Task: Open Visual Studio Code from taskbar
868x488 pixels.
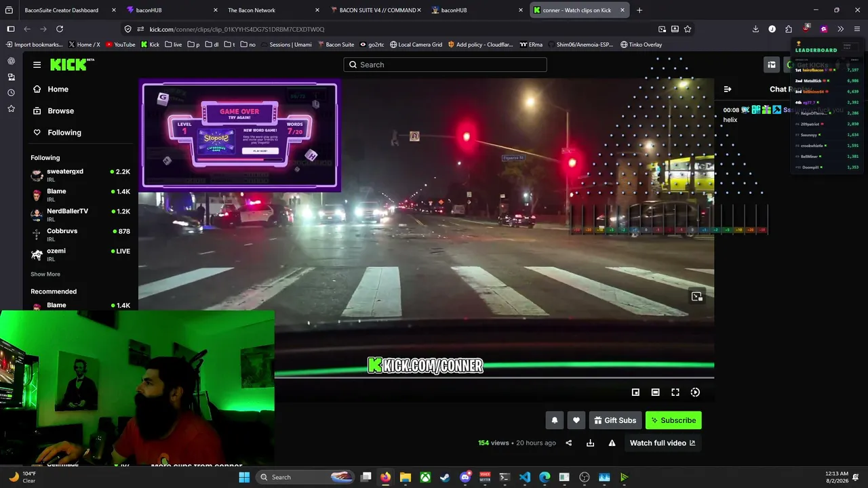Action: pyautogui.click(x=525, y=477)
